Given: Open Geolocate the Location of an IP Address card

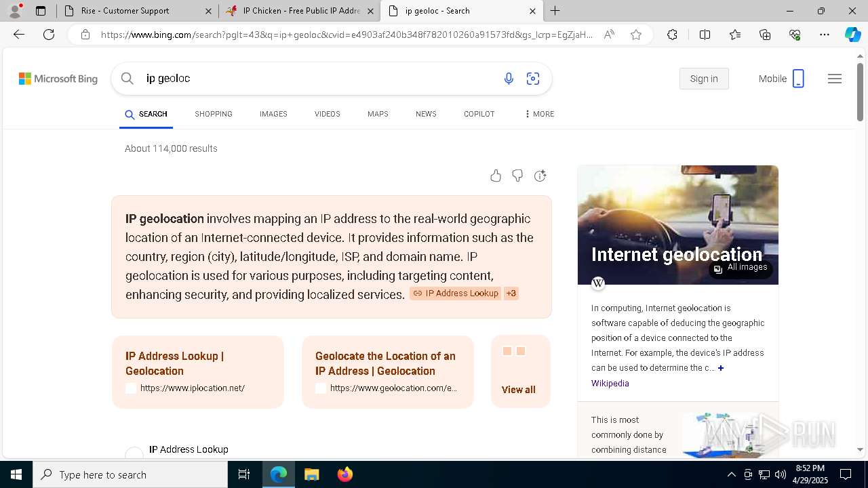Looking at the screenshot, I should click(x=388, y=372).
